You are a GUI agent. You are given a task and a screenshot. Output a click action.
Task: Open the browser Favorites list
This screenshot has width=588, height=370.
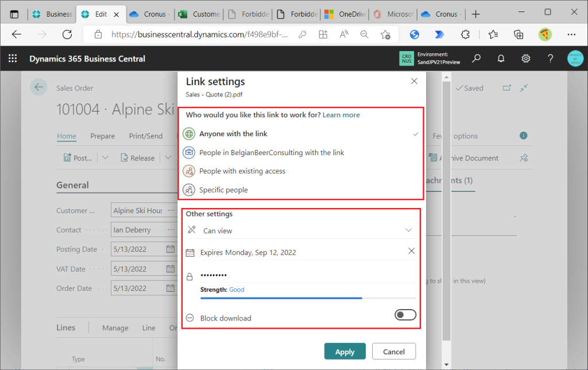pyautogui.click(x=493, y=34)
